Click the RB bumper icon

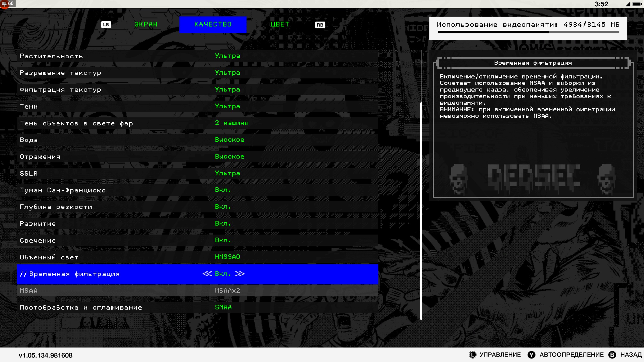coord(320,25)
